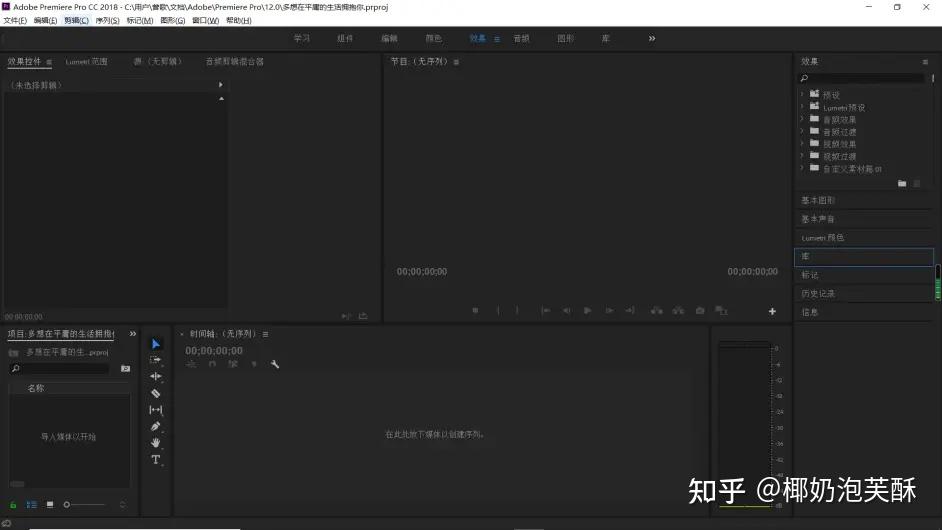Export frame with the camera icon
Screen dimensions: 942x530
pyautogui.click(x=700, y=311)
